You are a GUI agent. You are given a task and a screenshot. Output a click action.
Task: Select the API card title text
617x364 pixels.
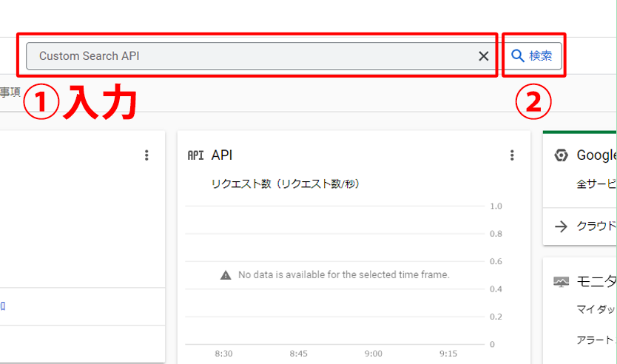(222, 155)
